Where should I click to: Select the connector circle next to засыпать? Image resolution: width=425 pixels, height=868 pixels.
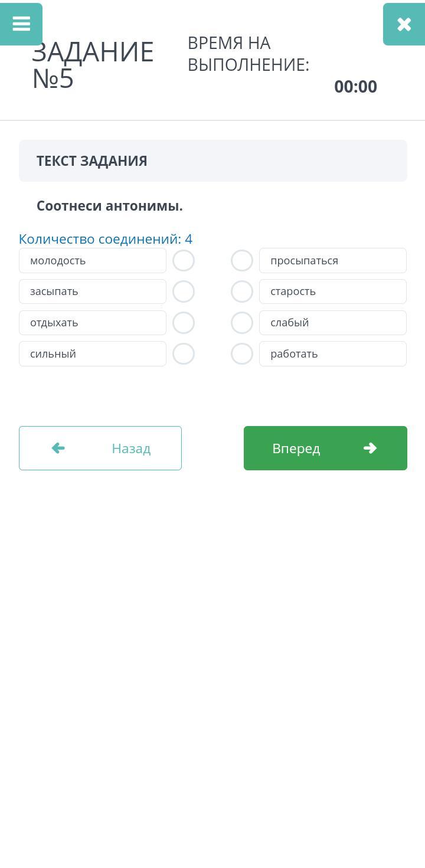[x=184, y=291]
